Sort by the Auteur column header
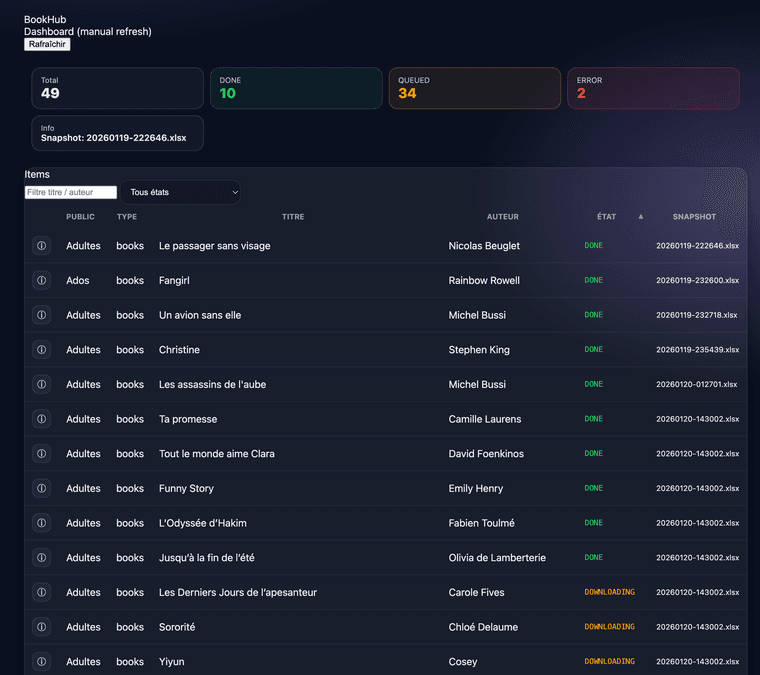 tap(502, 217)
